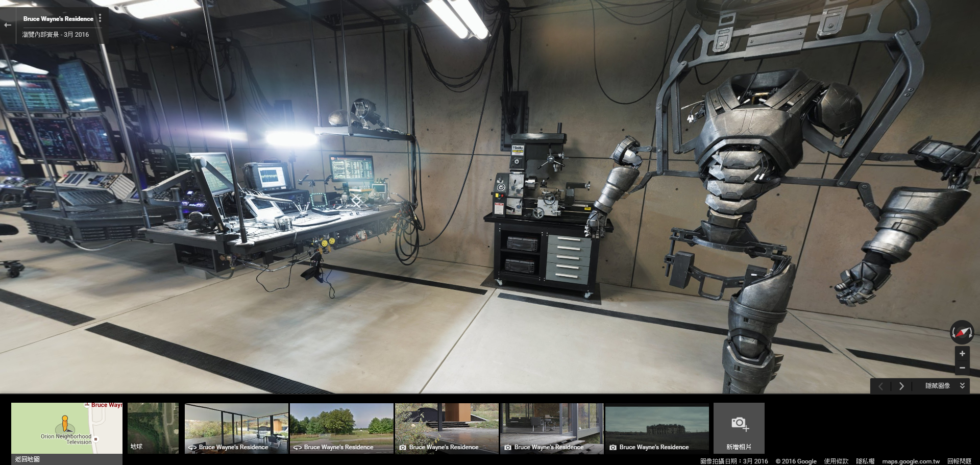Open the dark manor photo thumbnail

tap(657, 428)
